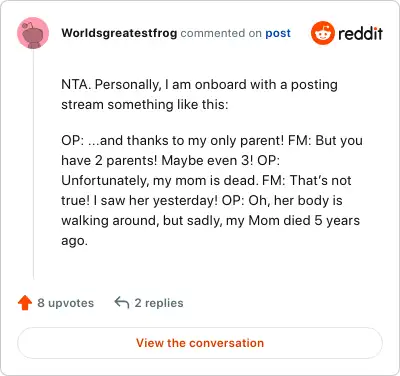This screenshot has height=376, width=400.
Task: Click the orange Reddit Snoo logo
Action: (x=322, y=33)
